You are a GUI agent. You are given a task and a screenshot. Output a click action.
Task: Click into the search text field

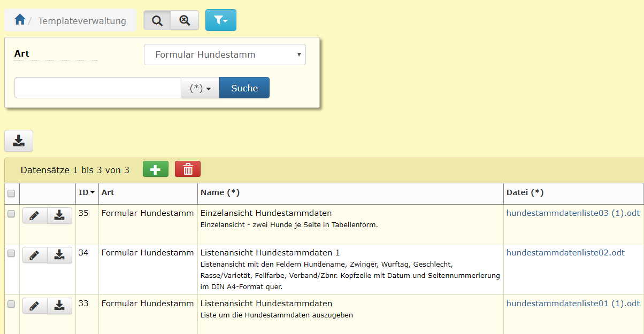pos(97,88)
